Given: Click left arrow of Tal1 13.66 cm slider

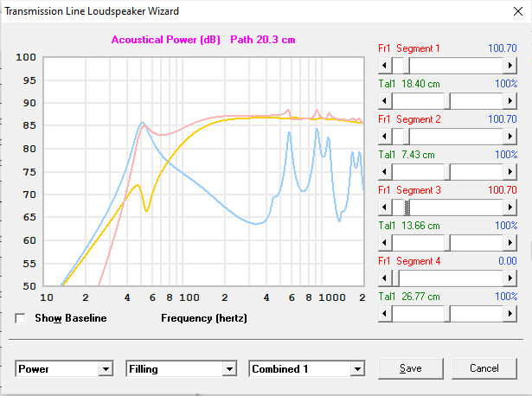Looking at the screenshot, I should [385, 243].
